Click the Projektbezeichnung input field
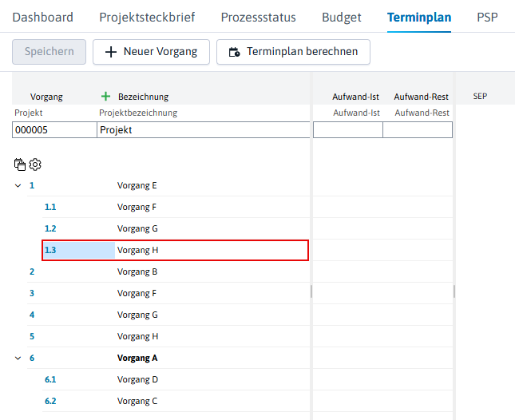 tap(204, 130)
